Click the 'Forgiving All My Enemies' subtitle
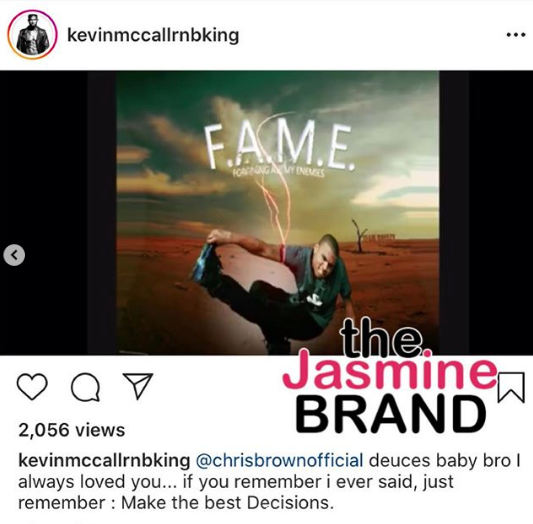This screenshot has height=524, width=533. tap(278, 172)
